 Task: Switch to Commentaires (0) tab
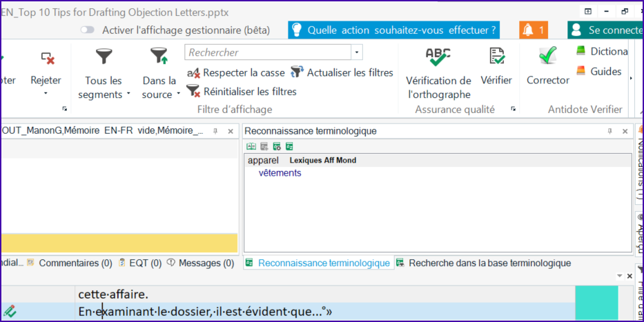tap(70, 263)
